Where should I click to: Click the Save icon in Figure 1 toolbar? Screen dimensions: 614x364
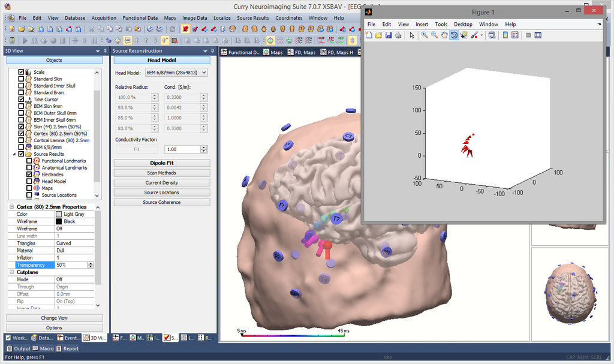pos(389,35)
